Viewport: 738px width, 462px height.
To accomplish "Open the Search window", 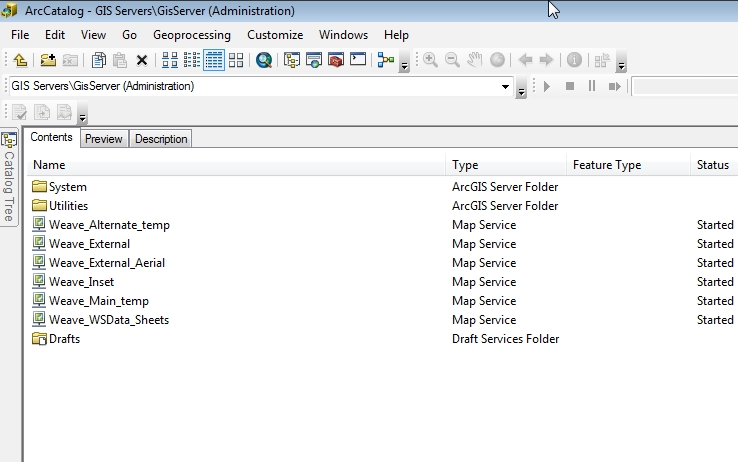I will (264, 60).
